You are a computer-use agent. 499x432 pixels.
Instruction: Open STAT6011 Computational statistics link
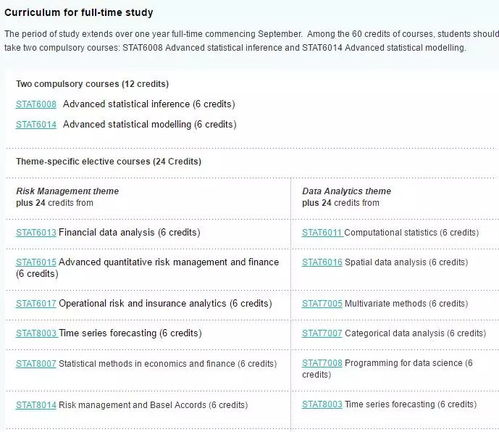[323, 232]
